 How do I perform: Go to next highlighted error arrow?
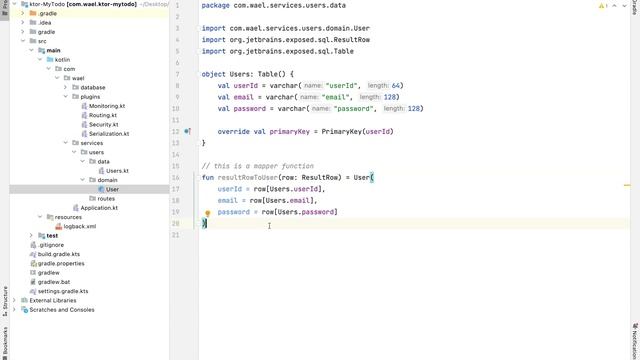coord(624,6)
